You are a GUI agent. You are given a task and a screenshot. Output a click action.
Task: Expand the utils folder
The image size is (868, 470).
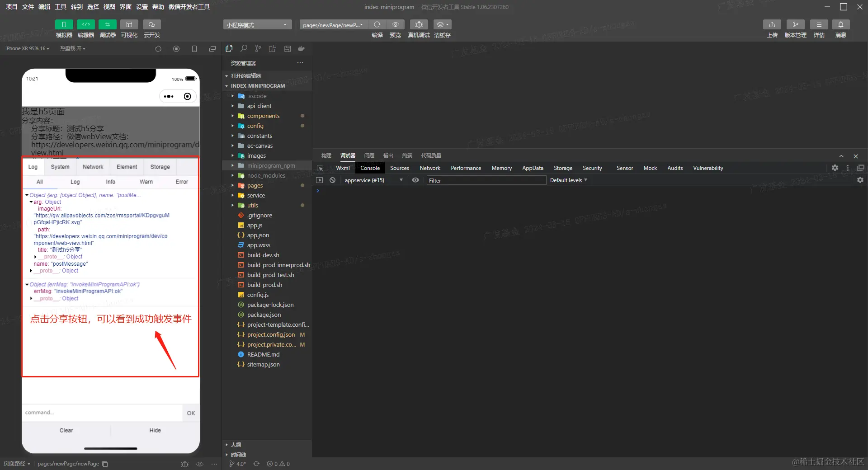click(x=252, y=206)
